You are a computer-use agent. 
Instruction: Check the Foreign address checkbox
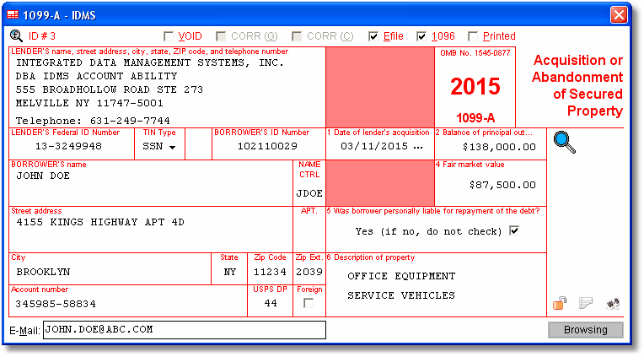(309, 303)
